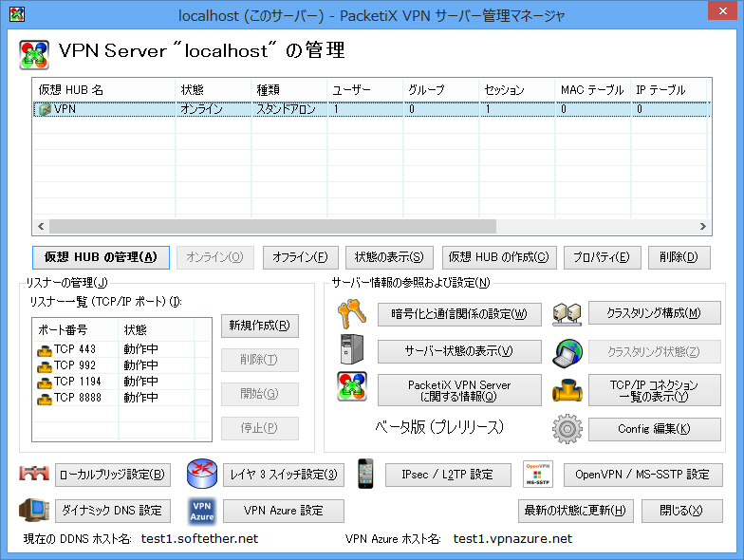
Task: Click the ポート番号 column header
Action: (76, 330)
